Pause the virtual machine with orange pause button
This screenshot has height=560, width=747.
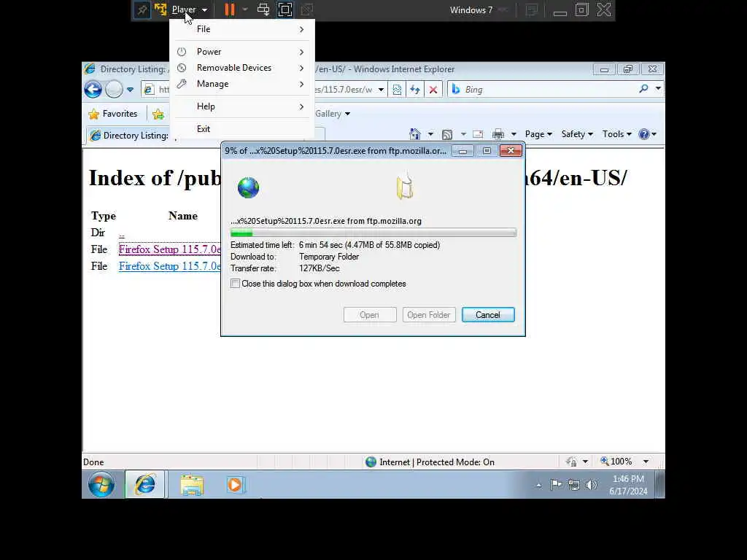click(x=230, y=9)
